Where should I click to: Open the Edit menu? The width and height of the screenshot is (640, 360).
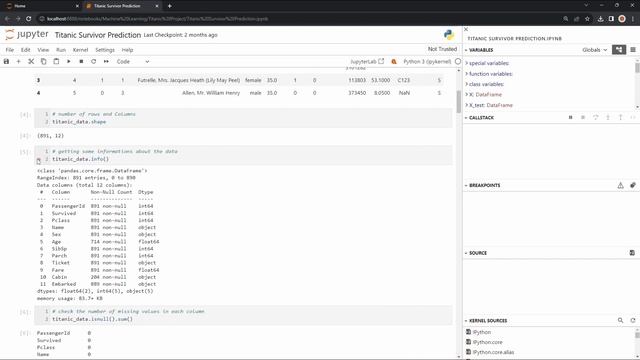coord(26,50)
